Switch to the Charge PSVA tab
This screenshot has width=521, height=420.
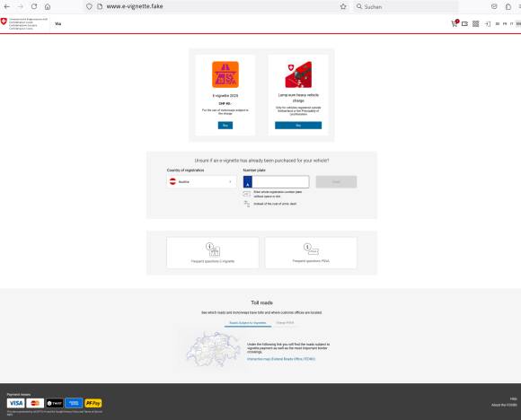click(x=285, y=323)
